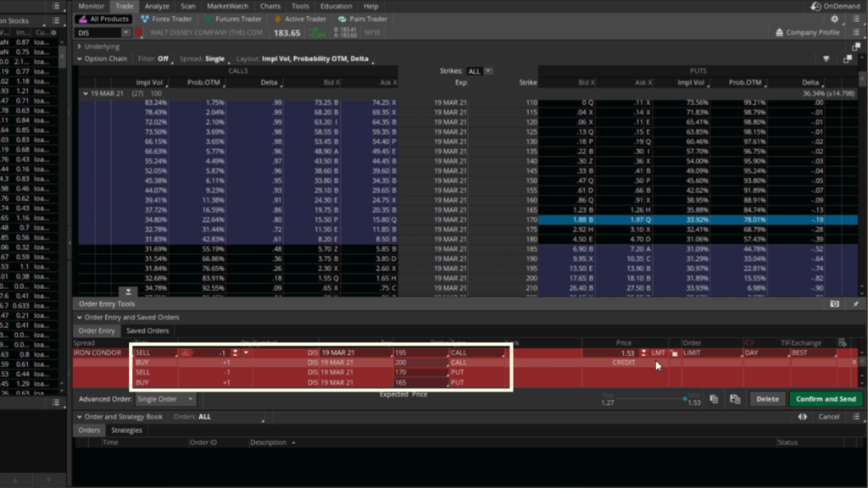Screen dimensions: 868x488
Task: Open the Analyze tab
Action: point(157,6)
